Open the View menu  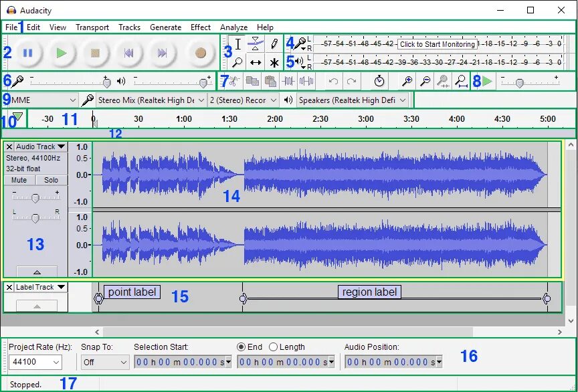58,27
